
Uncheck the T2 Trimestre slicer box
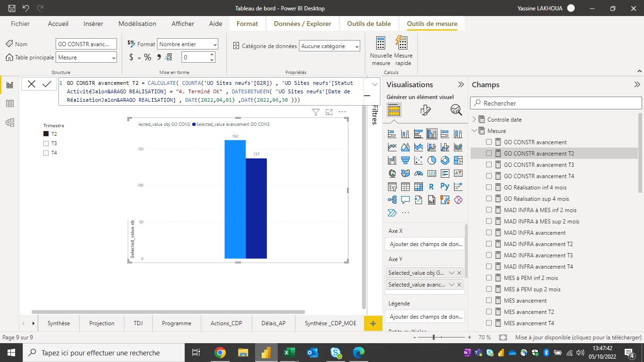[x=46, y=134]
